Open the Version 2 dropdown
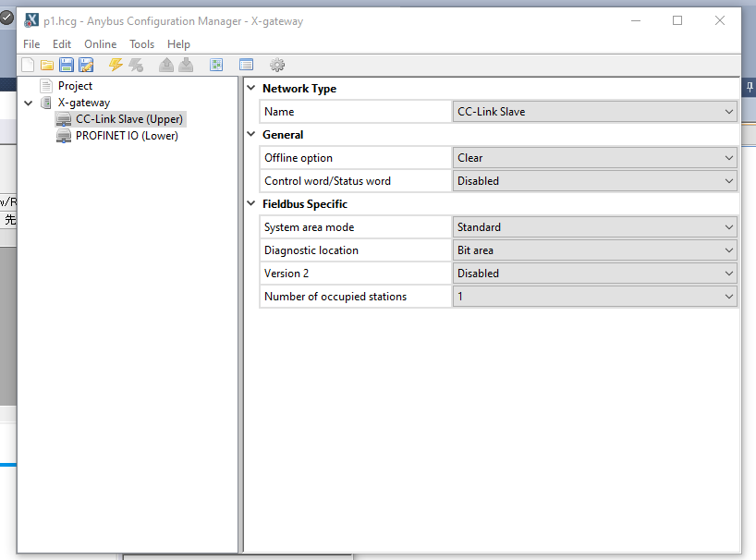 pyautogui.click(x=594, y=274)
